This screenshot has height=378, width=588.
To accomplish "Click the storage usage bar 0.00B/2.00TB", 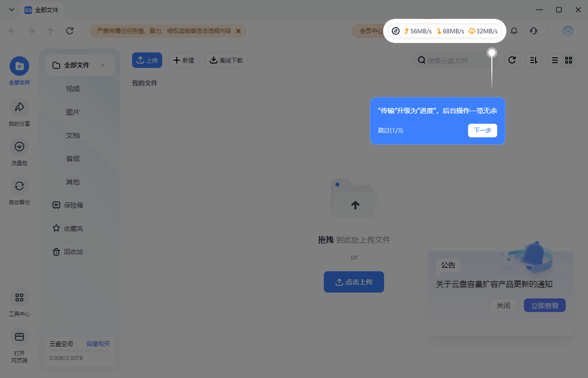I will point(66,358).
